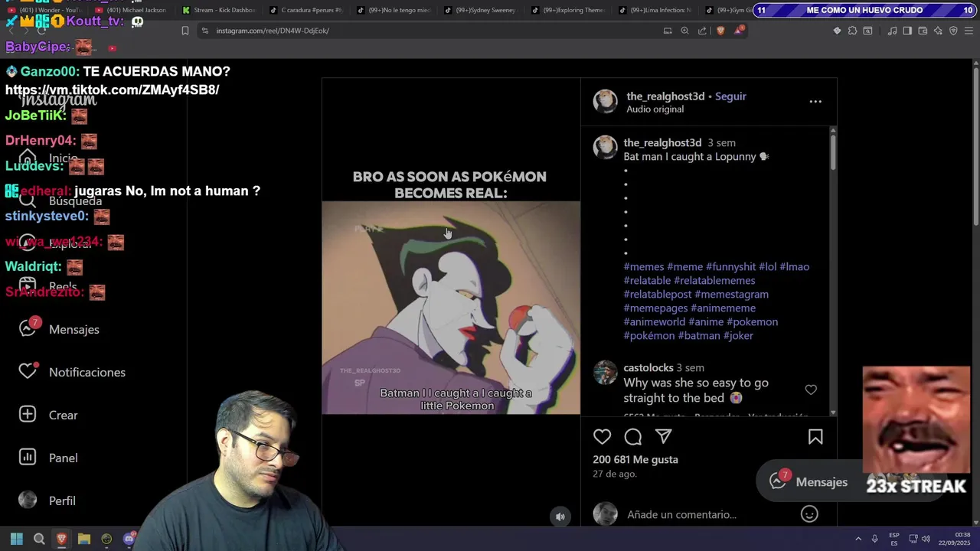This screenshot has height=551, width=980.
Task: Open Mensajes in the Instagram sidebar
Action: [x=73, y=330]
